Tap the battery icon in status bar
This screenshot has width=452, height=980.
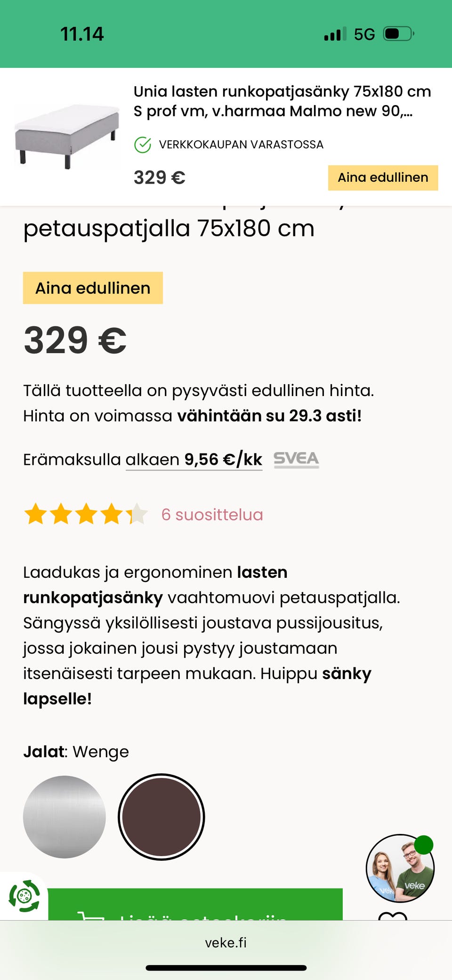398,34
